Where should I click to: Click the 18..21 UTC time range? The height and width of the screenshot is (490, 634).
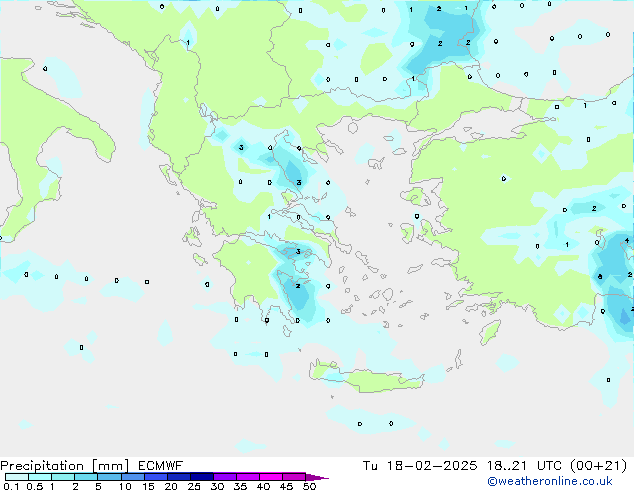click(524, 466)
